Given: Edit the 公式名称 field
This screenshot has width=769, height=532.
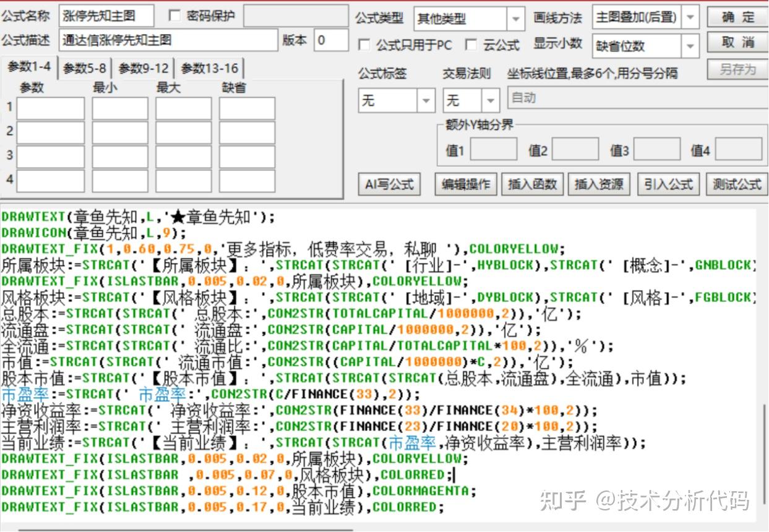Looking at the screenshot, I should coord(106,16).
